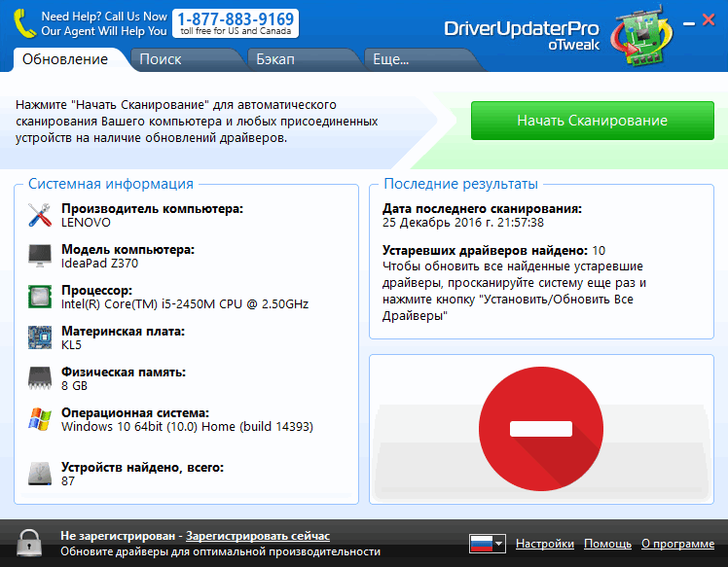Click the monitor icon for computer model
Screen dimensions: 728x567
(40, 256)
